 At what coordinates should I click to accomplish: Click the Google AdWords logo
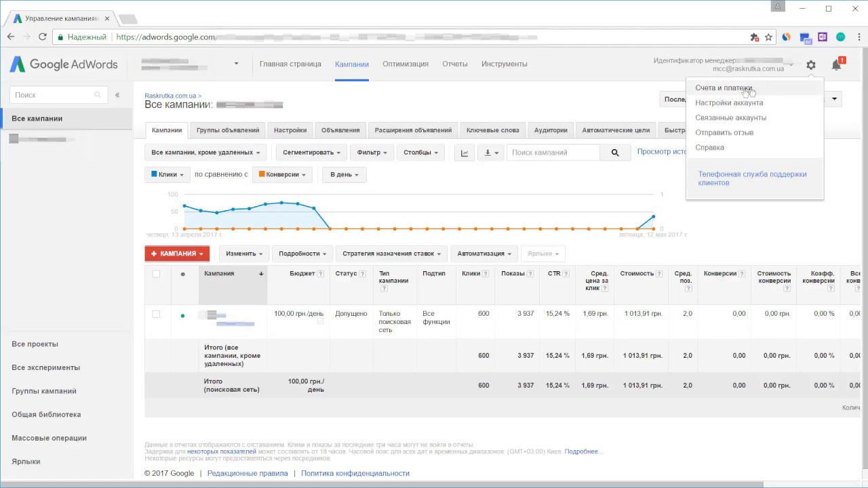pos(64,64)
